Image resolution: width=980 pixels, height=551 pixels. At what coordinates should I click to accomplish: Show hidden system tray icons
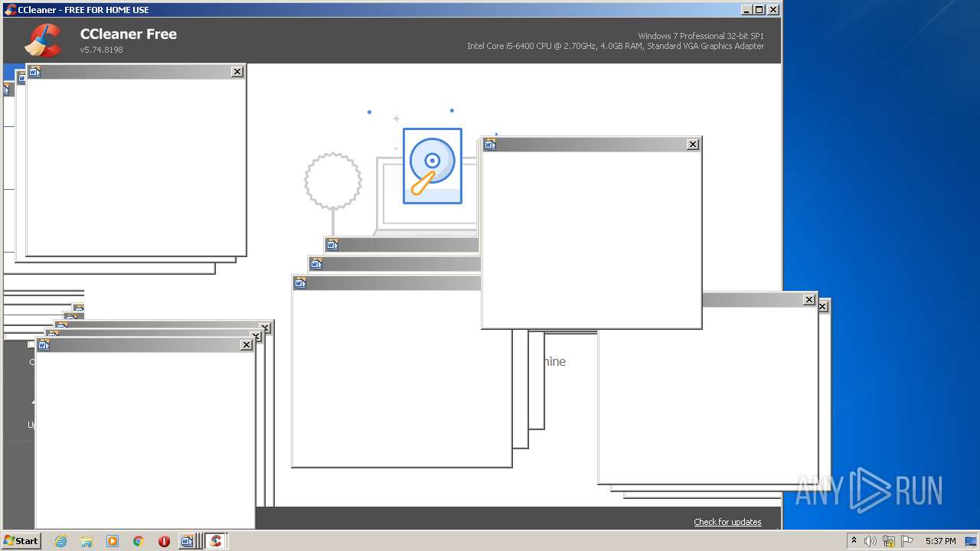click(854, 541)
